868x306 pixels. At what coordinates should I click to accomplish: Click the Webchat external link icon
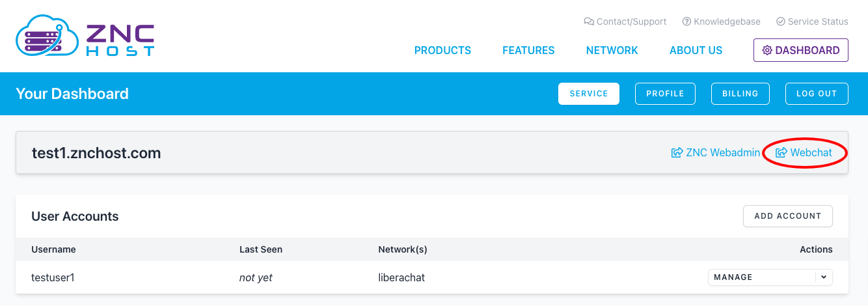[781, 153]
